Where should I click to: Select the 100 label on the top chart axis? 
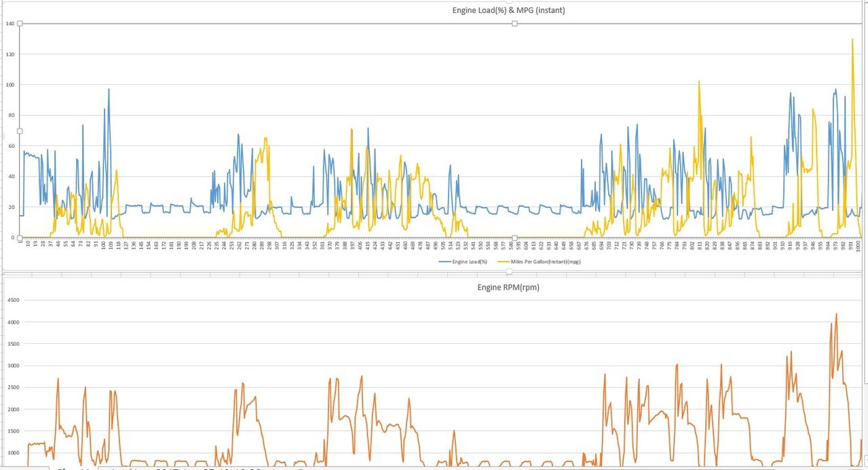click(x=10, y=85)
